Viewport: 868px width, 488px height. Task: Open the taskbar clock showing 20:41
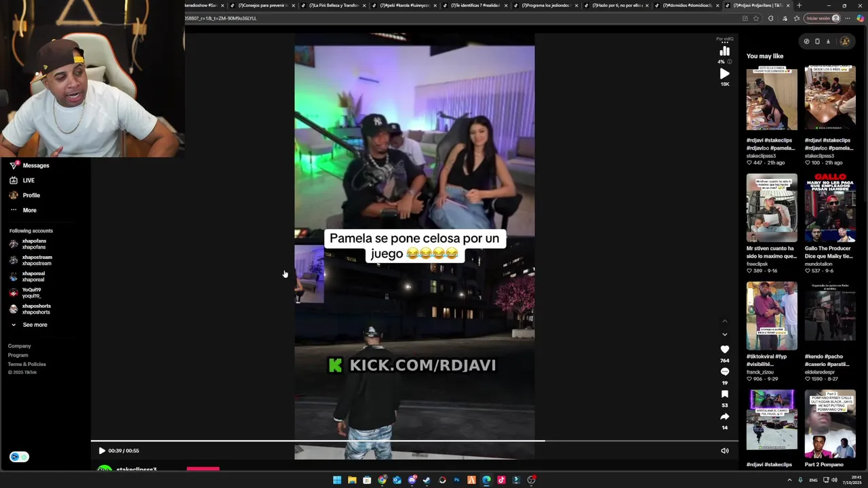[x=852, y=480]
